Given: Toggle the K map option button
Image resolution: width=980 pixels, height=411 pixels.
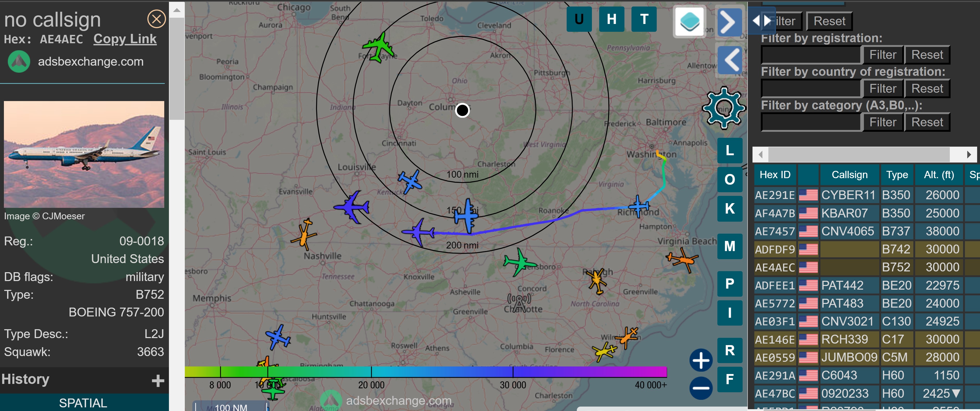Looking at the screenshot, I should [x=730, y=209].
